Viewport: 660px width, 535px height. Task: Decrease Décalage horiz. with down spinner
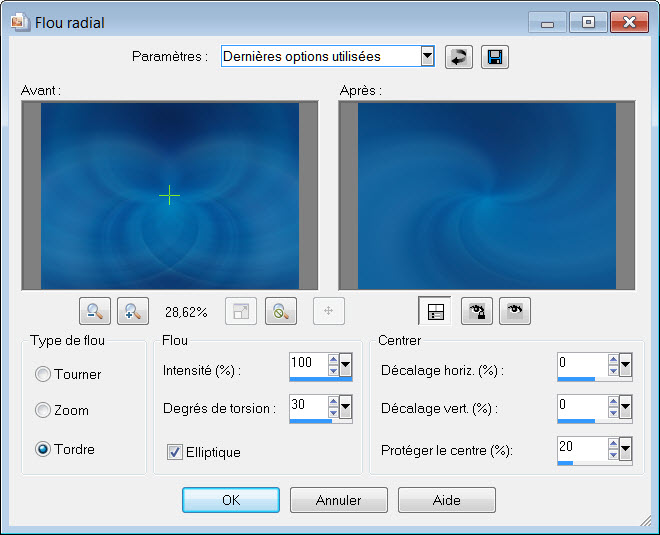tap(613, 370)
